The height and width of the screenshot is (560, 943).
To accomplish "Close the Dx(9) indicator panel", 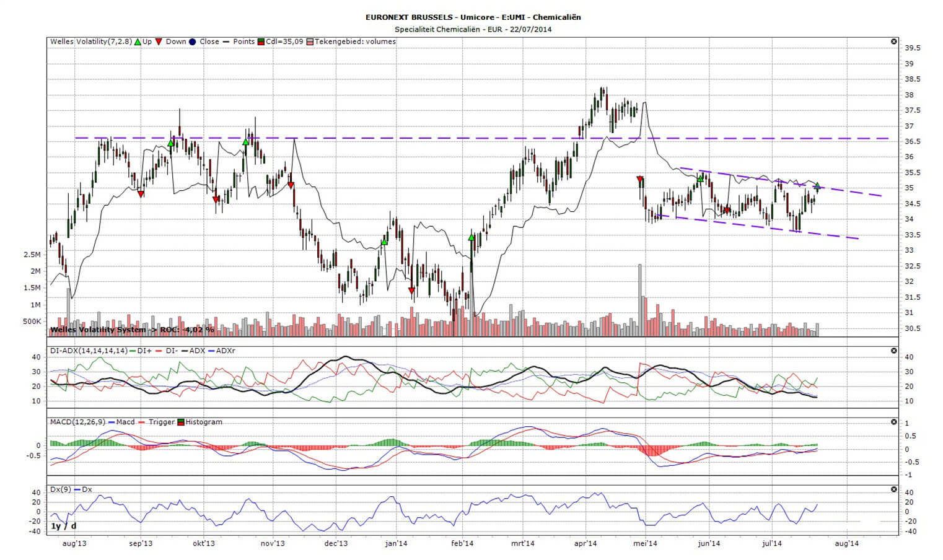I will 893,489.
